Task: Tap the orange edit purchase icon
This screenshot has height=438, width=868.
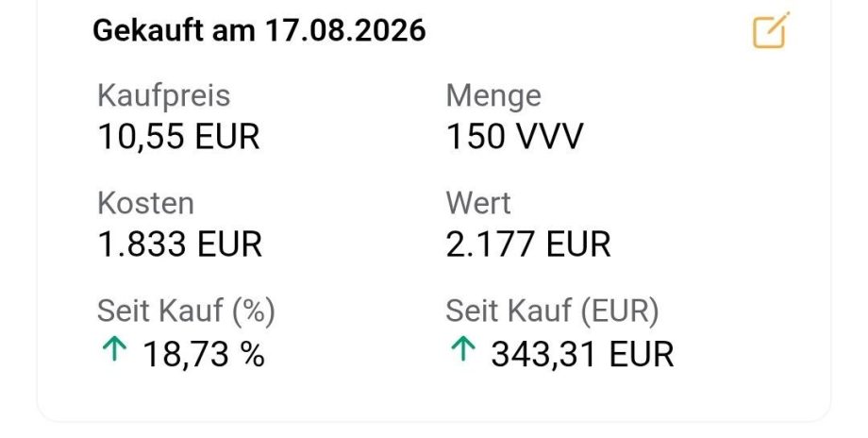Action: point(771,30)
